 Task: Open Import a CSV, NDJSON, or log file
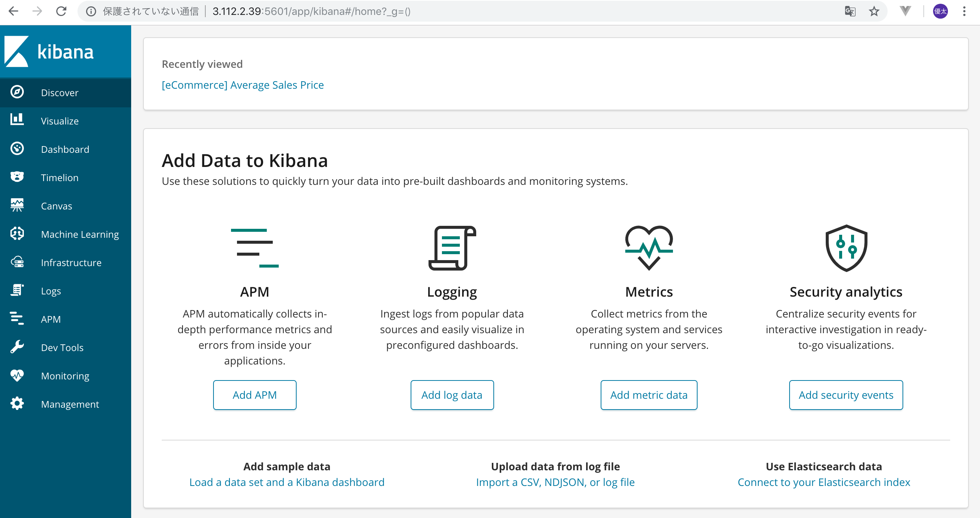coord(556,482)
